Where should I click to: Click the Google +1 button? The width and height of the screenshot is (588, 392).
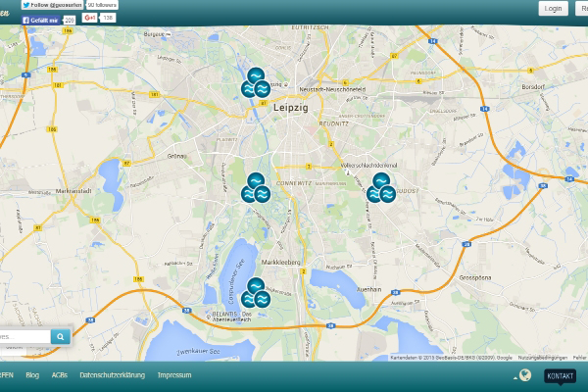tap(89, 18)
